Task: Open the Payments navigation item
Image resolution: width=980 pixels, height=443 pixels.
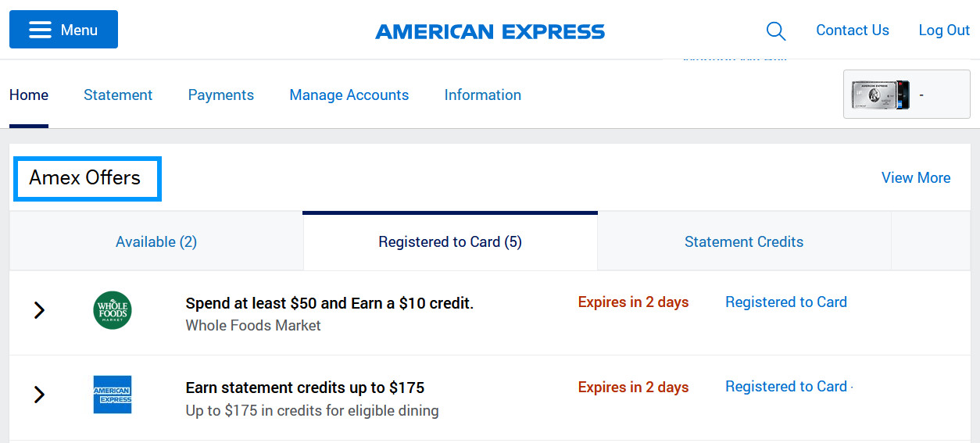Action: (x=221, y=95)
